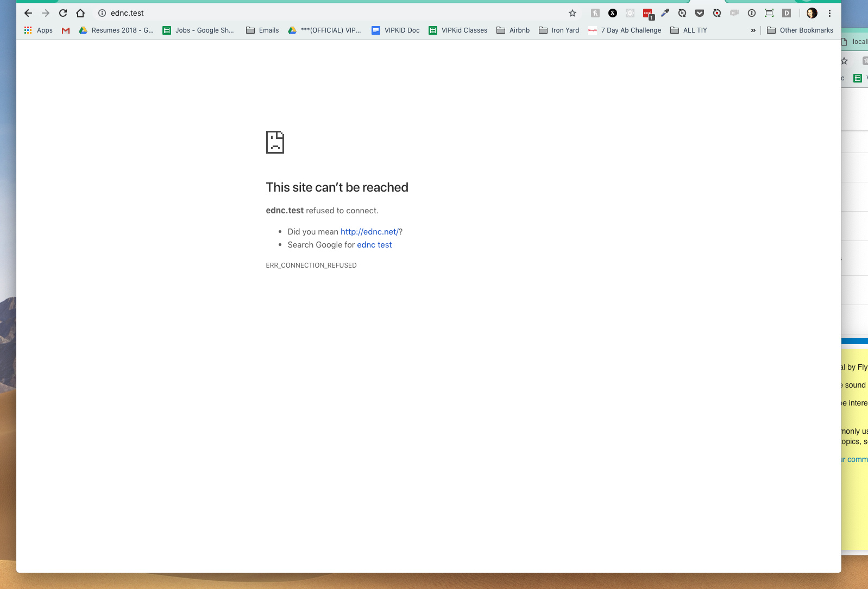This screenshot has width=868, height=589.
Task: Expand the ALL TIY bookmark folder
Action: tap(689, 30)
